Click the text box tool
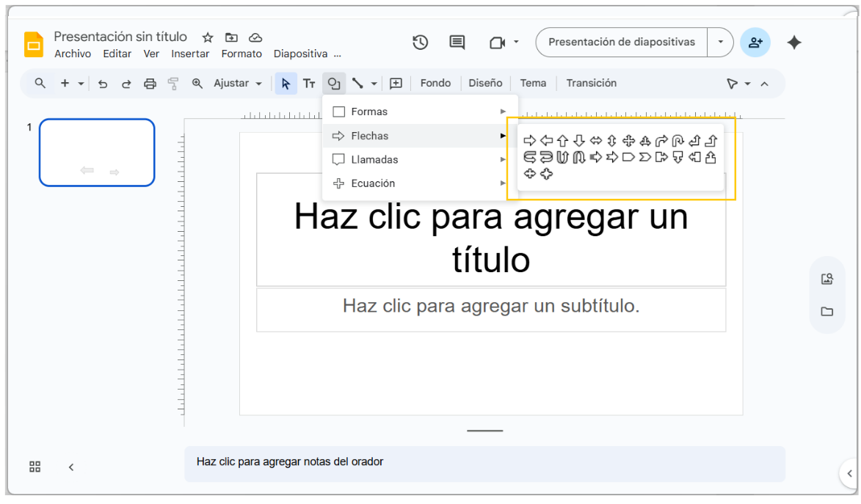The height and width of the screenshot is (504, 861). [310, 84]
